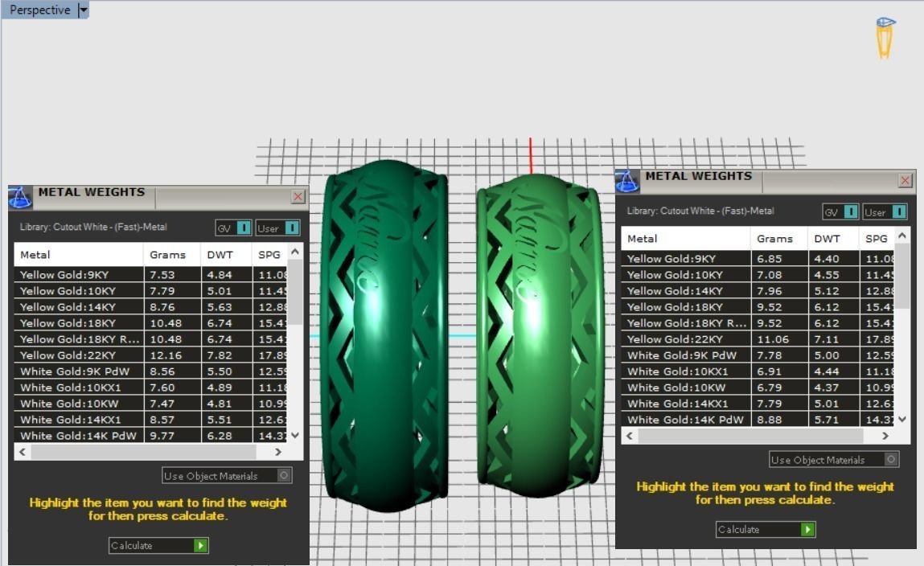Image resolution: width=924 pixels, height=566 pixels.
Task: Click the right arrow on the right table's horizontal scrollbar
Action: click(885, 437)
